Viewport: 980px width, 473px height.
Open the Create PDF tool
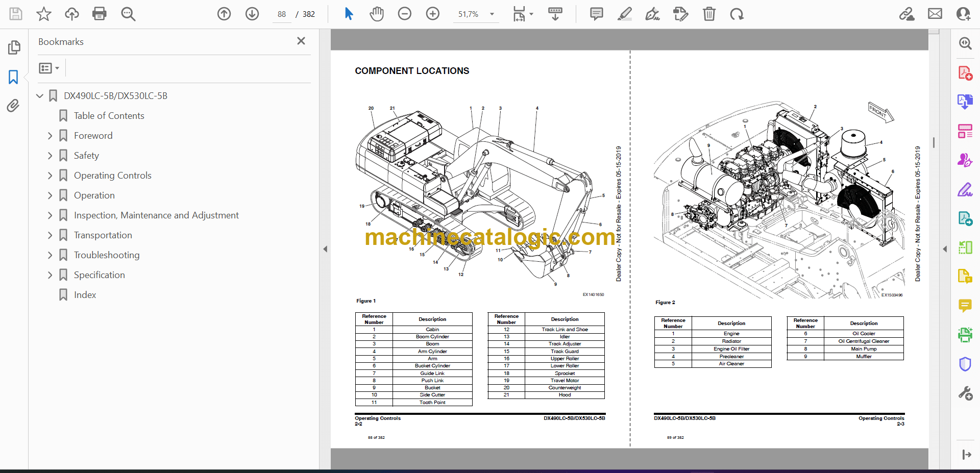[965, 73]
